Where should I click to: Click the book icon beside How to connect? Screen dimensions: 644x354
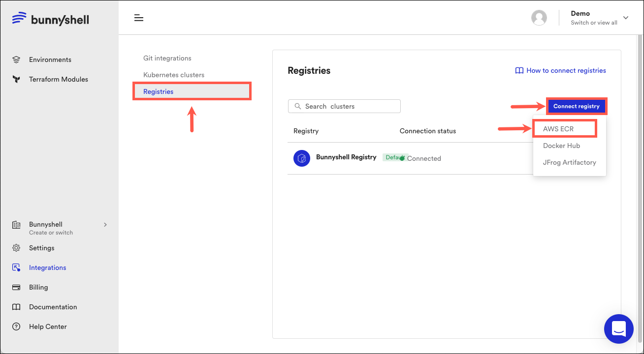pos(519,70)
